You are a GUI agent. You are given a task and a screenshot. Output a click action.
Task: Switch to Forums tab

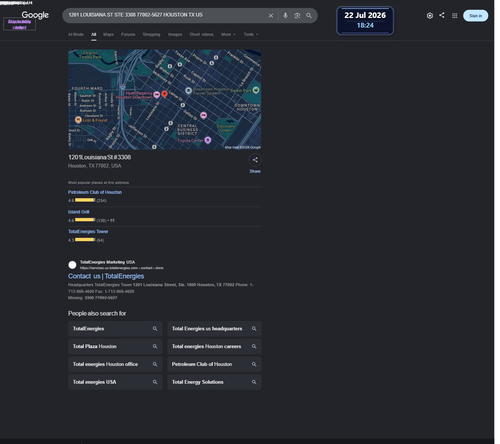pos(128,34)
